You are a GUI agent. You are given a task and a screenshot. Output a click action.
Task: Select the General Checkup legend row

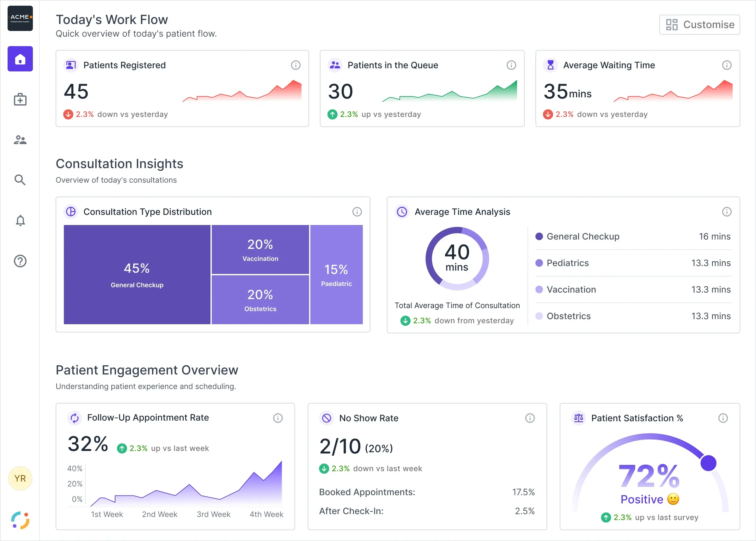click(x=633, y=236)
